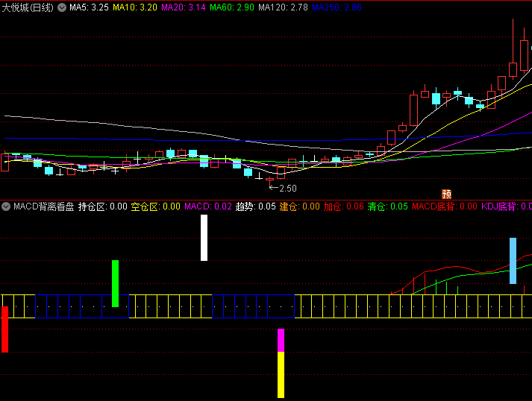Screen dimensions: 532x401
Task: Select the MA120: 2.78 label
Action: tap(283, 7)
